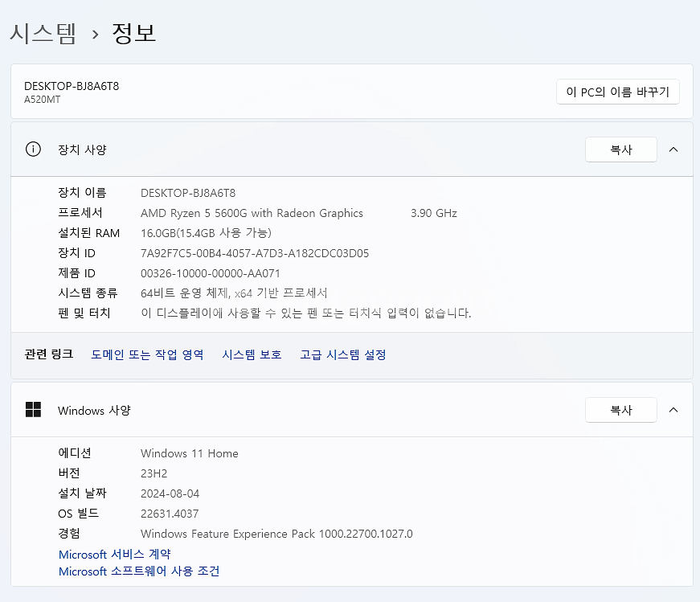Screen dimensions: 700x602
Task: Click the 버전 label
Action: (69, 473)
